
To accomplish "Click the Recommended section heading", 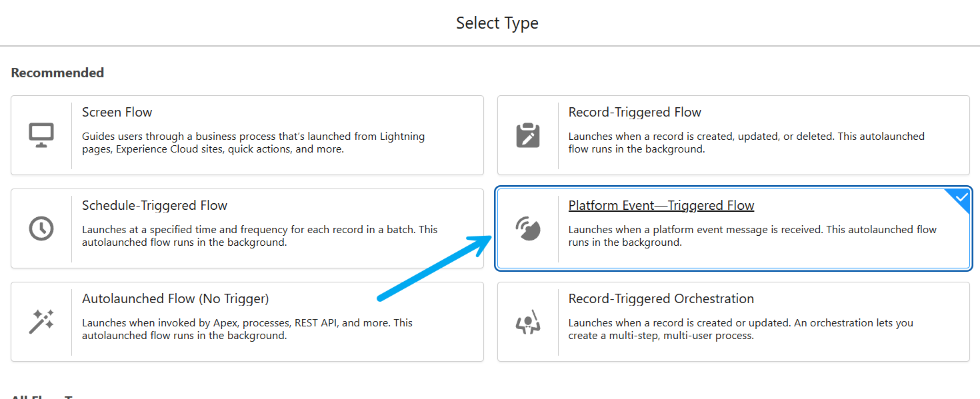I will [57, 73].
